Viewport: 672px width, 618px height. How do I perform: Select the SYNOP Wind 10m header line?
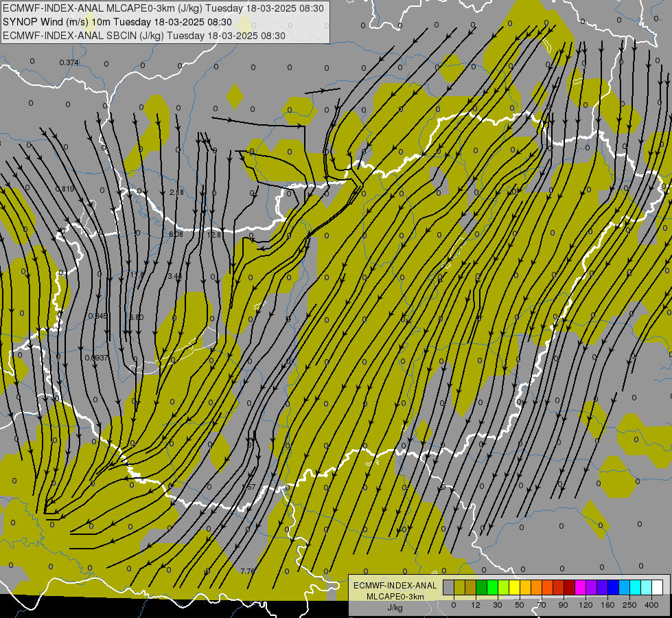coord(117,22)
